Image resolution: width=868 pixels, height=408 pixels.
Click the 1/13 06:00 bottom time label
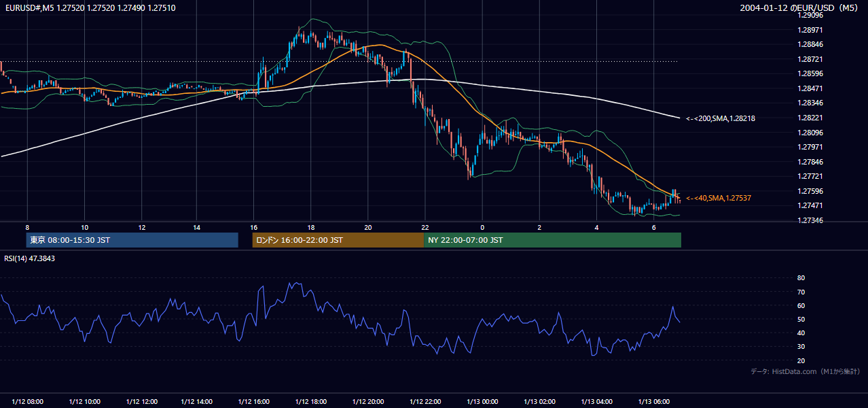[653, 401]
